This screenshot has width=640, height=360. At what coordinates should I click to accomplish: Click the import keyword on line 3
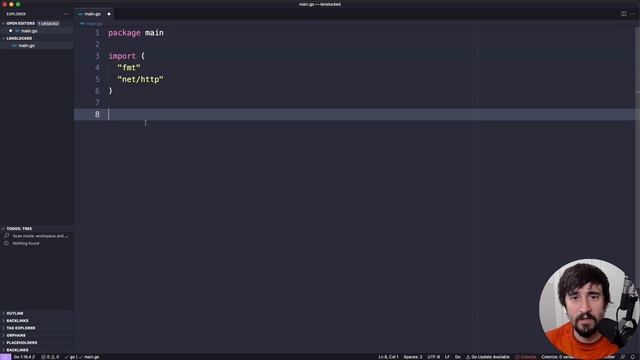122,56
